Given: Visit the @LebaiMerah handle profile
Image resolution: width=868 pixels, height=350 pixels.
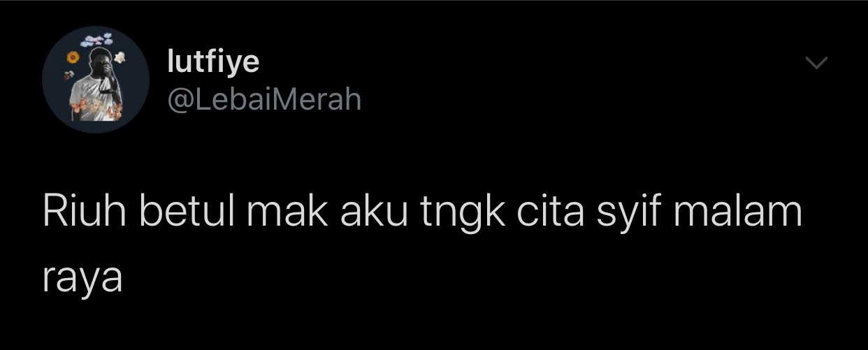Looking at the screenshot, I should click(264, 100).
